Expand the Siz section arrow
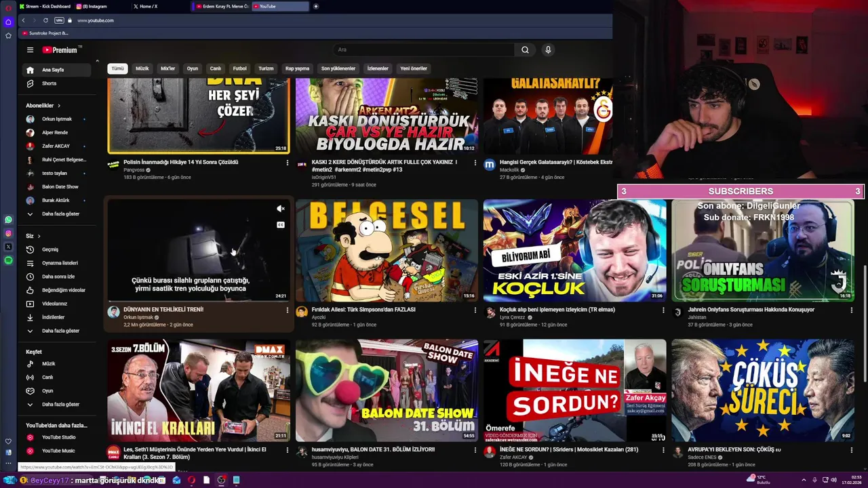 click(39, 236)
